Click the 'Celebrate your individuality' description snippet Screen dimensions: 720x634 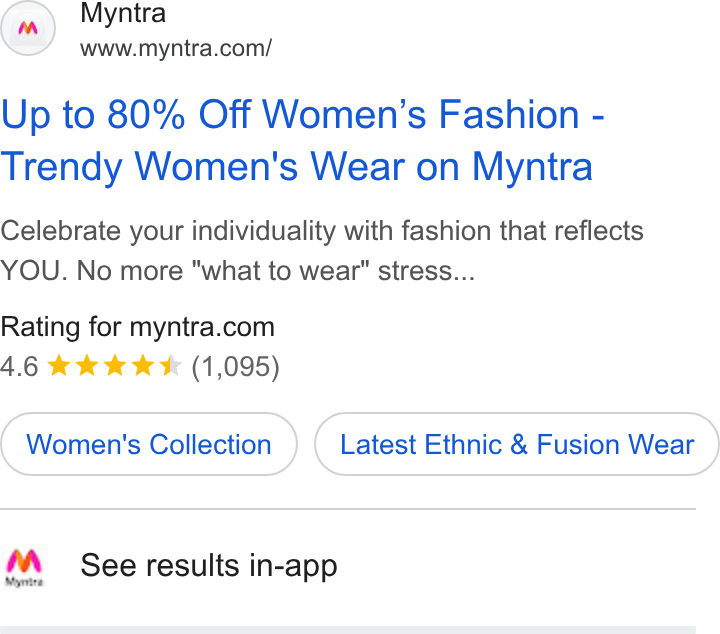321,251
